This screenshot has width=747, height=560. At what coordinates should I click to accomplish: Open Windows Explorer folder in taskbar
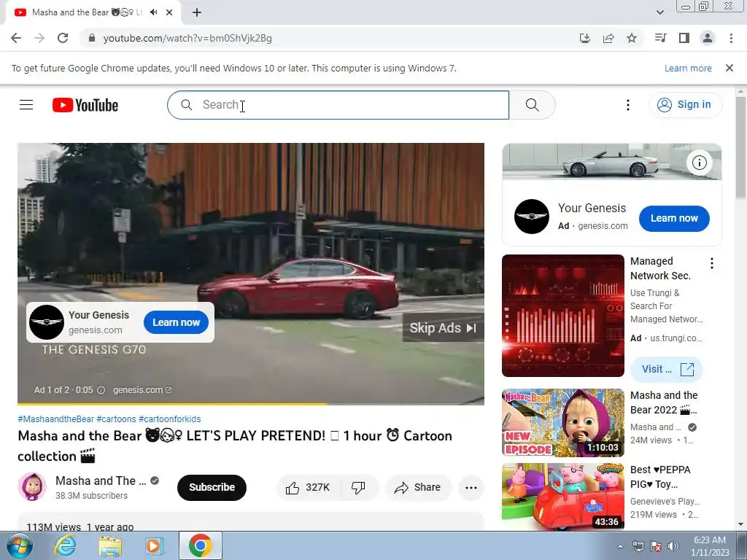pos(110,545)
